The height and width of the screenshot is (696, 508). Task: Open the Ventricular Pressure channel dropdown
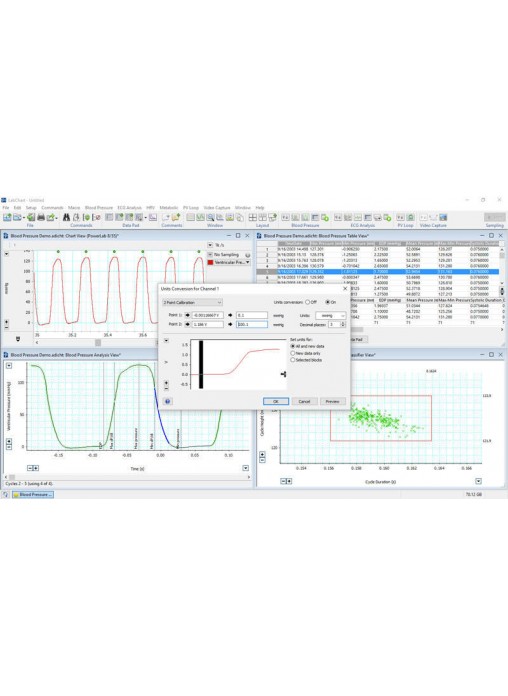tap(248, 263)
